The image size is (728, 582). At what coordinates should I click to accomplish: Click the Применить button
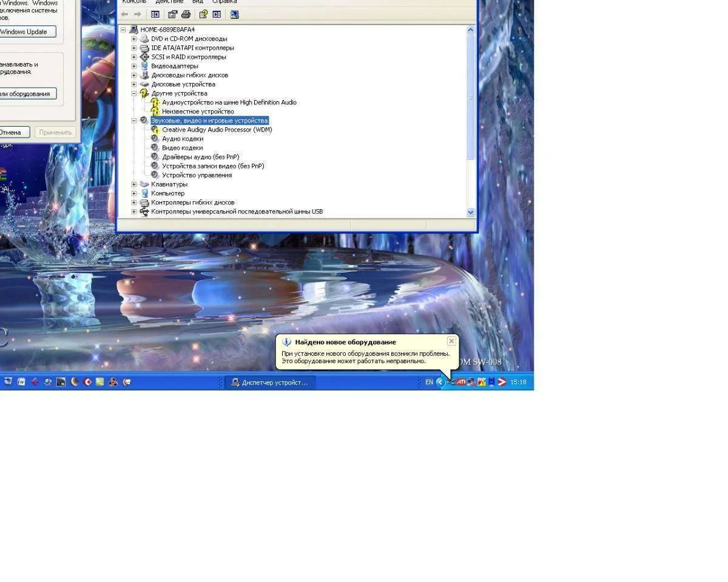(55, 132)
